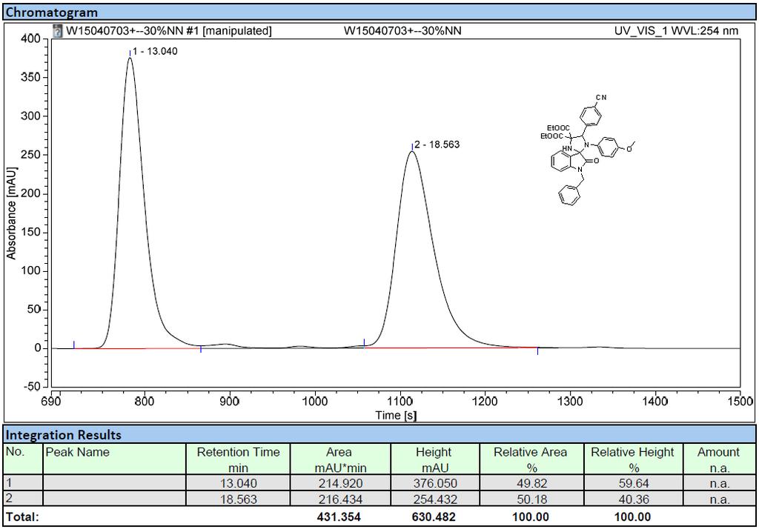Viewport: 759px width, 532px height.
Task: Click the file icon before W15040703 title
Action: 58,31
